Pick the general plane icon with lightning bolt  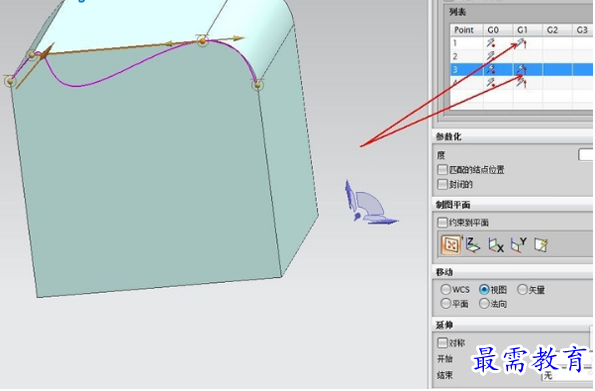541,245
